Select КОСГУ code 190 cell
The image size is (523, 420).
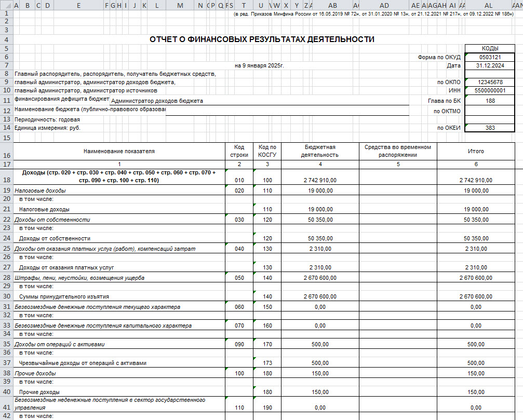point(267,404)
